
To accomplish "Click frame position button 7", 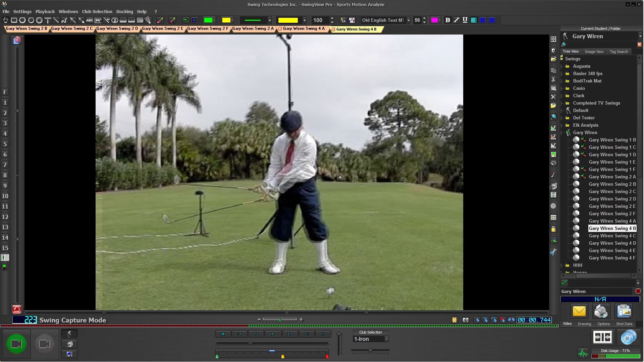I will 5,165.
